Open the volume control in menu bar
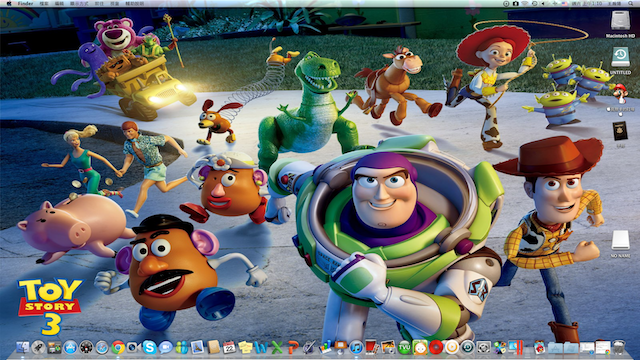 (x=544, y=3)
